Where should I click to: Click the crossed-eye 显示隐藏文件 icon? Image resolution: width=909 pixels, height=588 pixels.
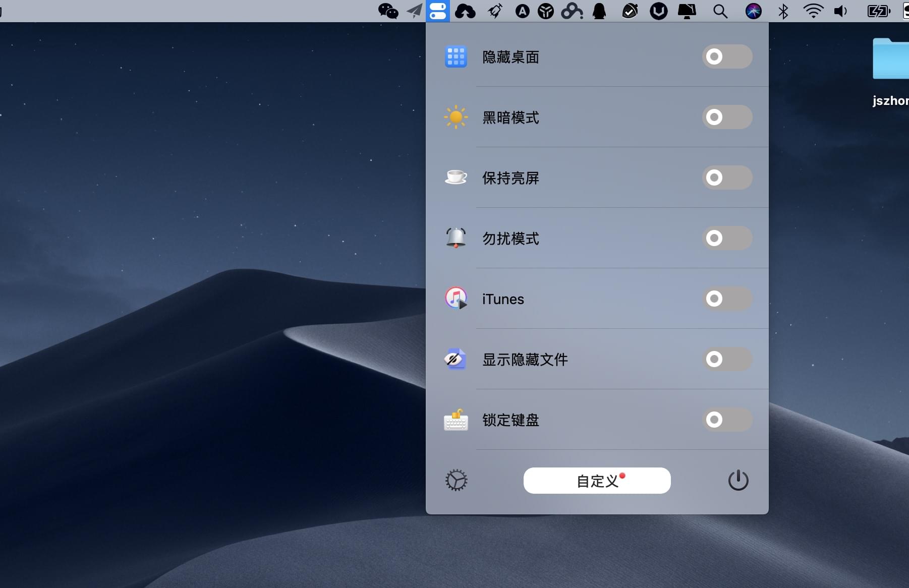click(456, 359)
